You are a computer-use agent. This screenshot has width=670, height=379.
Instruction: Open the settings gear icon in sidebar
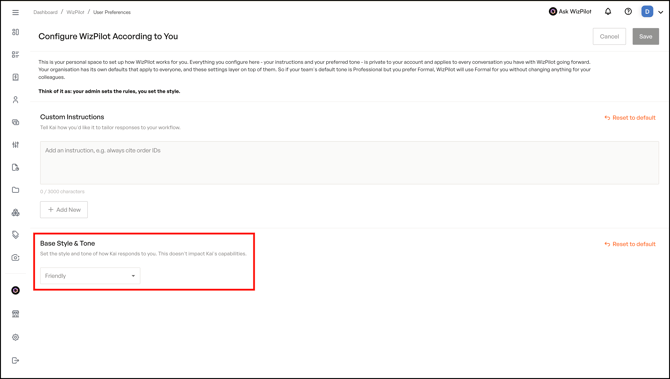pyautogui.click(x=15, y=337)
